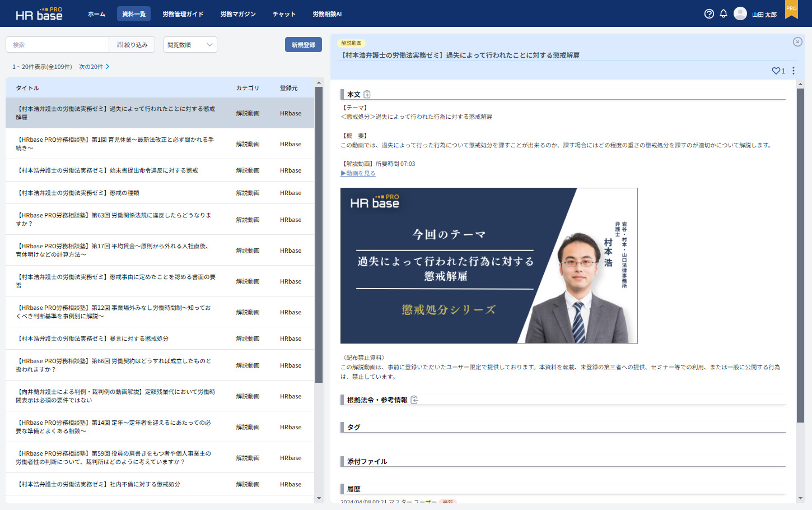
Task: Click the 検索 search field
Action: [x=57, y=45]
